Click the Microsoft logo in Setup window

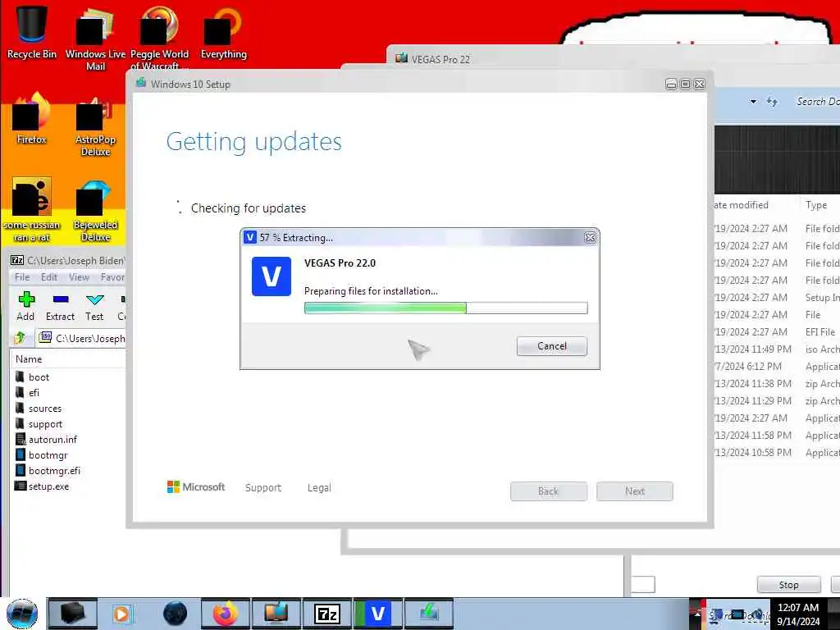pos(195,486)
